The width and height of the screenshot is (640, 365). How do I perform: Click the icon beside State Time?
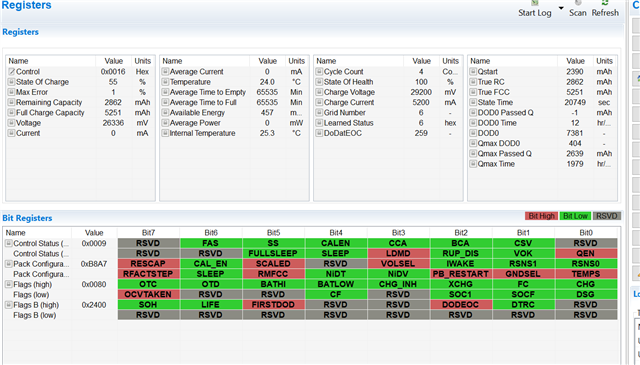(x=473, y=102)
